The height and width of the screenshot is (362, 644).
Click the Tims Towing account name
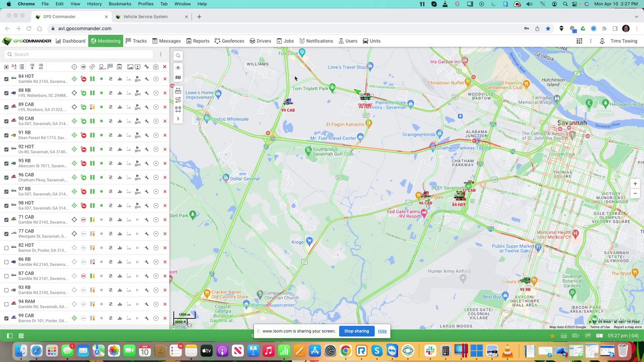(x=624, y=41)
